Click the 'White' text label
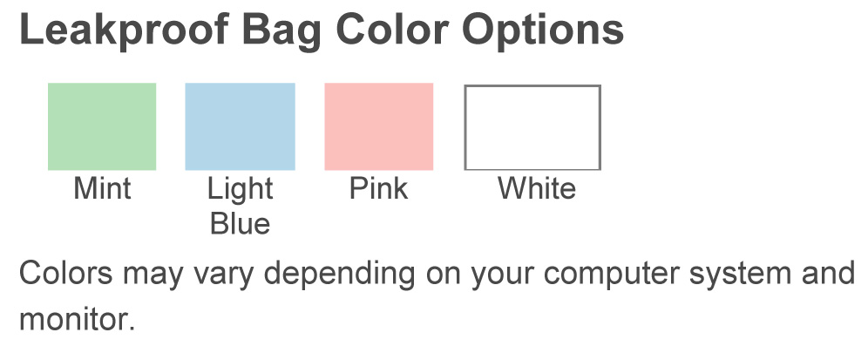 pos(537,188)
